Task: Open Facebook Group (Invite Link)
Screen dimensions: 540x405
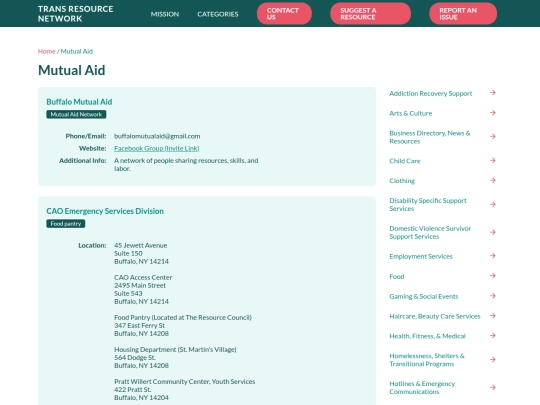Action: click(157, 148)
